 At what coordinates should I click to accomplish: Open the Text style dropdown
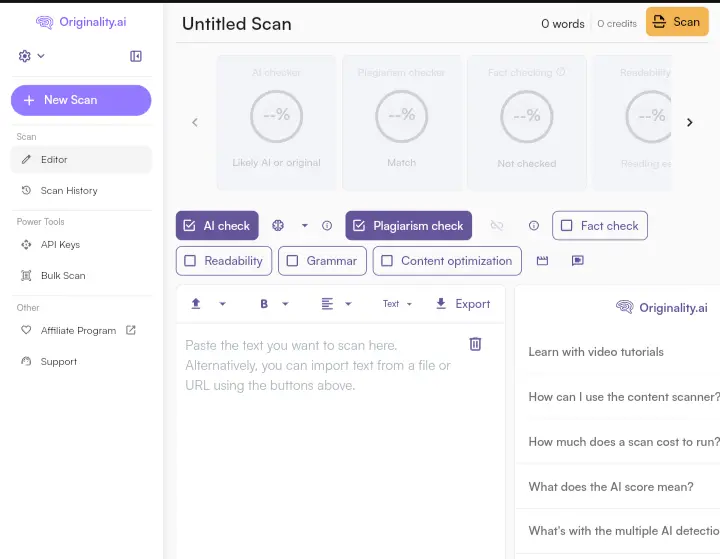(397, 304)
